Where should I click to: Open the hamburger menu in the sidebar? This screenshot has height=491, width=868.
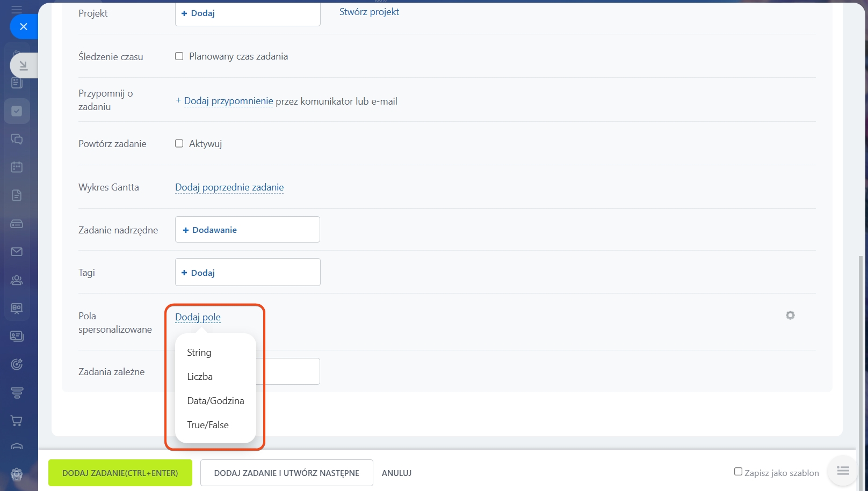click(x=17, y=9)
